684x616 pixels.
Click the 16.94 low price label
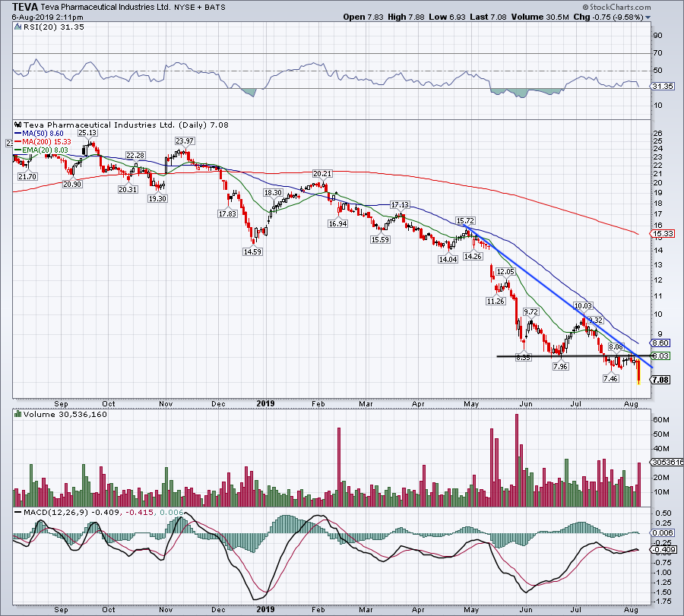(337, 223)
